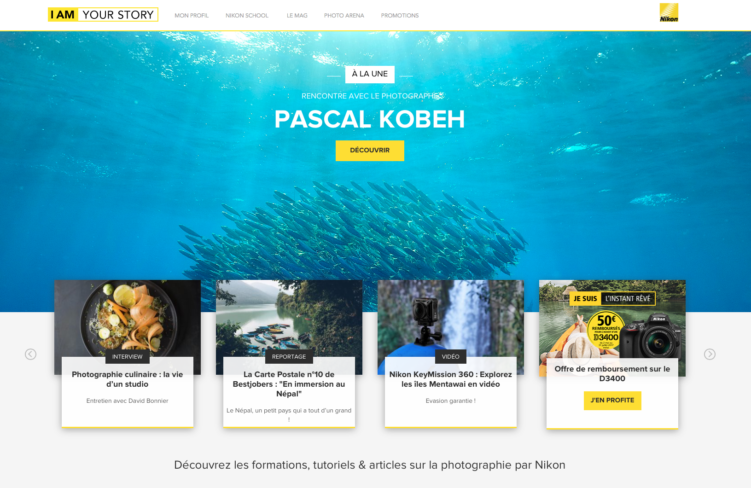Viewport: 751px width, 488px height.
Task: Open 'Photographie culinaire : la vie d'un studio'
Action: click(x=127, y=379)
